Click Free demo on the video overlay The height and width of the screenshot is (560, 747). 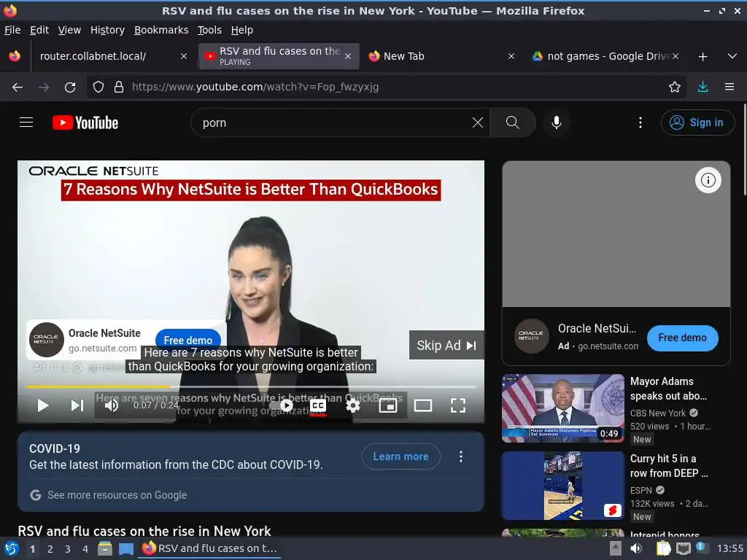point(188,340)
